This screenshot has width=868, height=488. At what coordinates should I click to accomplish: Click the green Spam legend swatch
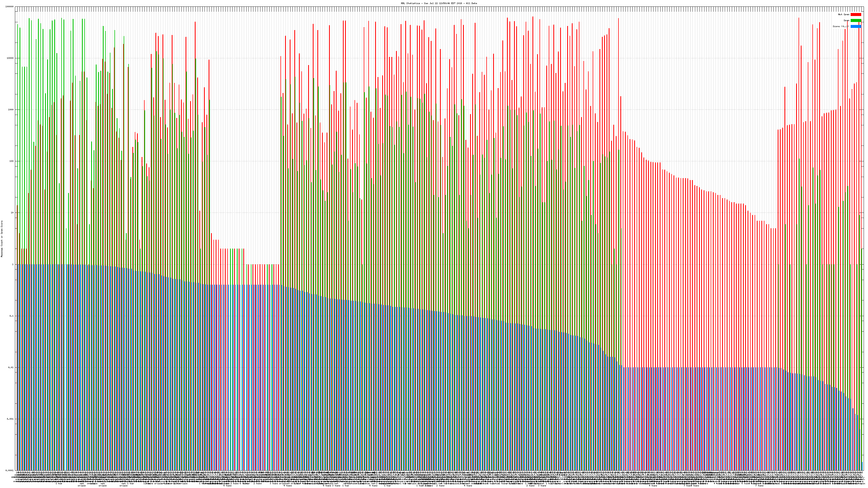(856, 21)
